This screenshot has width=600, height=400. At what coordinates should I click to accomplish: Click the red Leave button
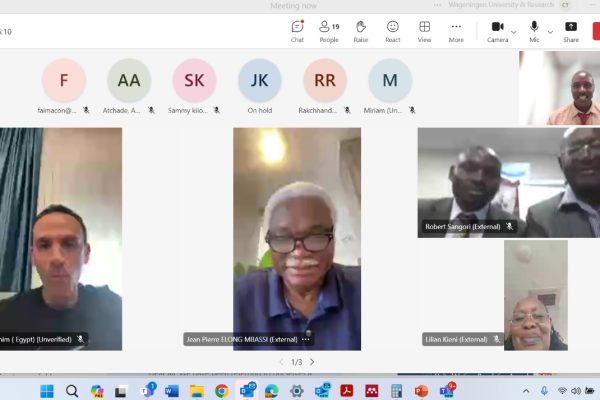click(x=596, y=30)
